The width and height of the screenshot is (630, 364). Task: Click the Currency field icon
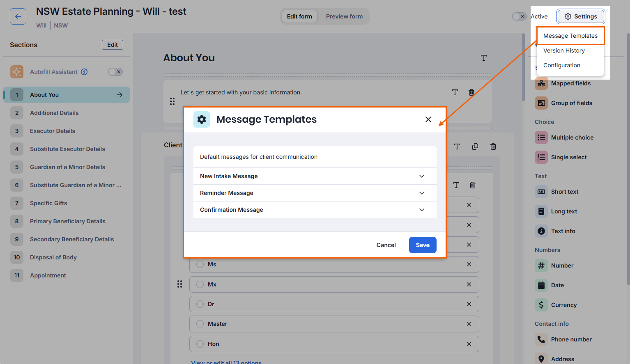[541, 305]
